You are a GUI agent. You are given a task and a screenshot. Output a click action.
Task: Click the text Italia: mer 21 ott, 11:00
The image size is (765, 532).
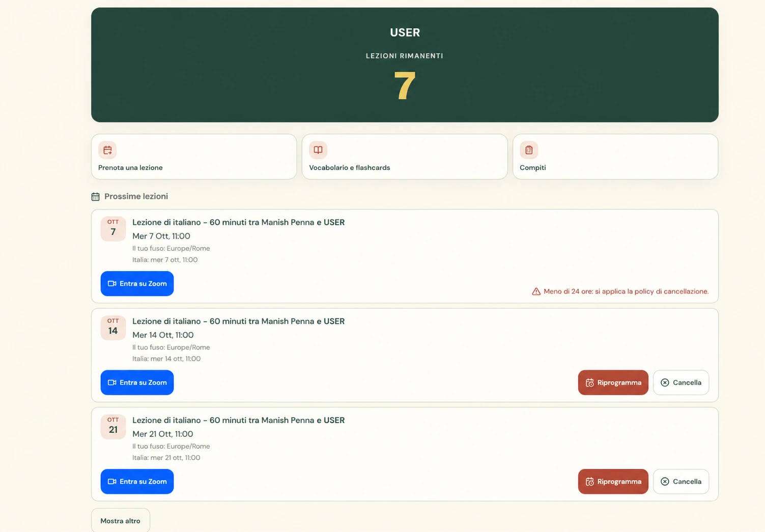point(166,458)
